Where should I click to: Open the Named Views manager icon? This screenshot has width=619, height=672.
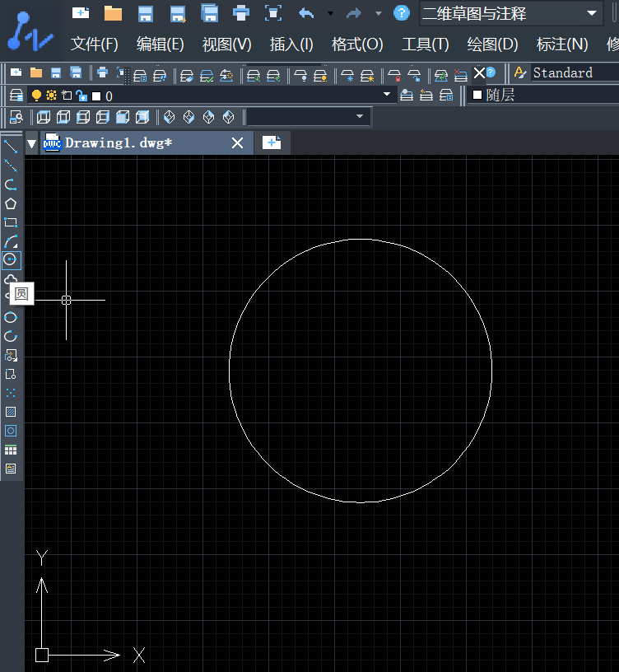click(x=16, y=117)
